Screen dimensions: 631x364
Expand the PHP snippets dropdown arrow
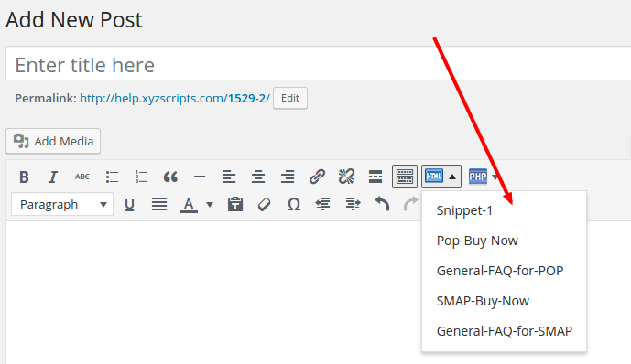[x=495, y=177]
